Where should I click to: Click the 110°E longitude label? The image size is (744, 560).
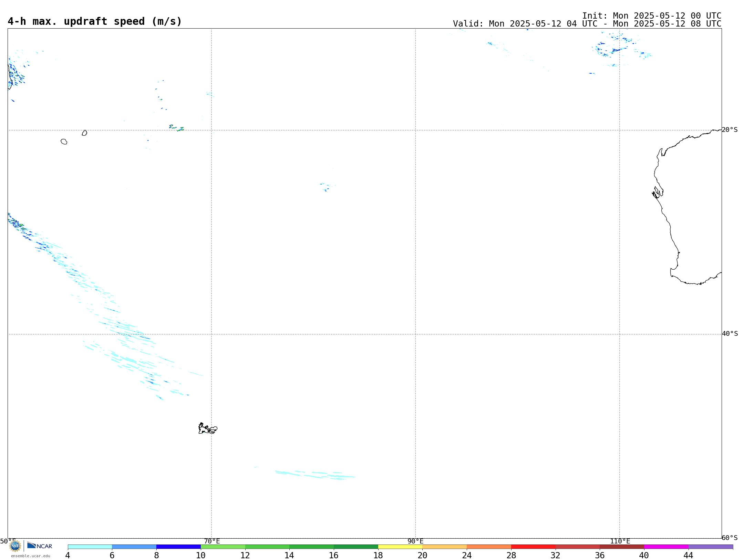(x=620, y=541)
